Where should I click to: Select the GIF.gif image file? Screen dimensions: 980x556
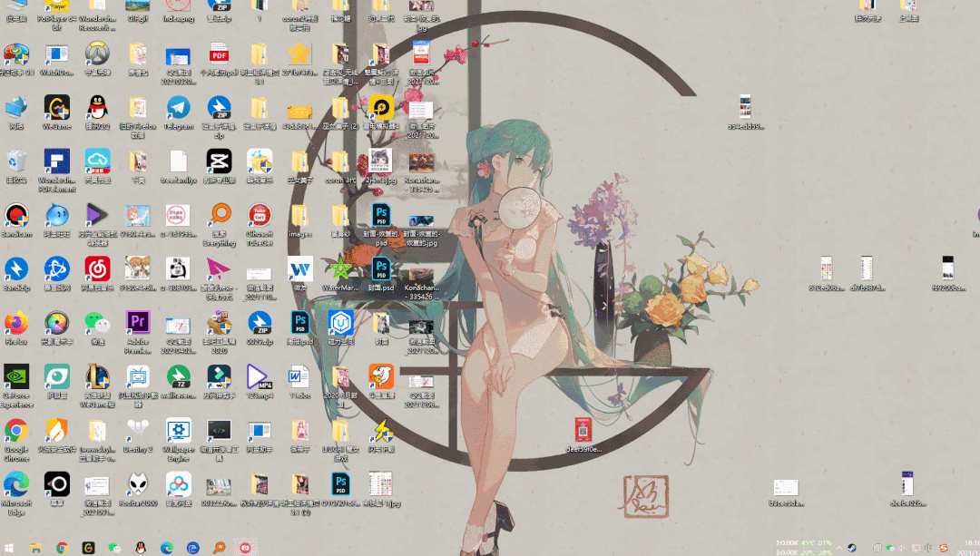coord(138,11)
